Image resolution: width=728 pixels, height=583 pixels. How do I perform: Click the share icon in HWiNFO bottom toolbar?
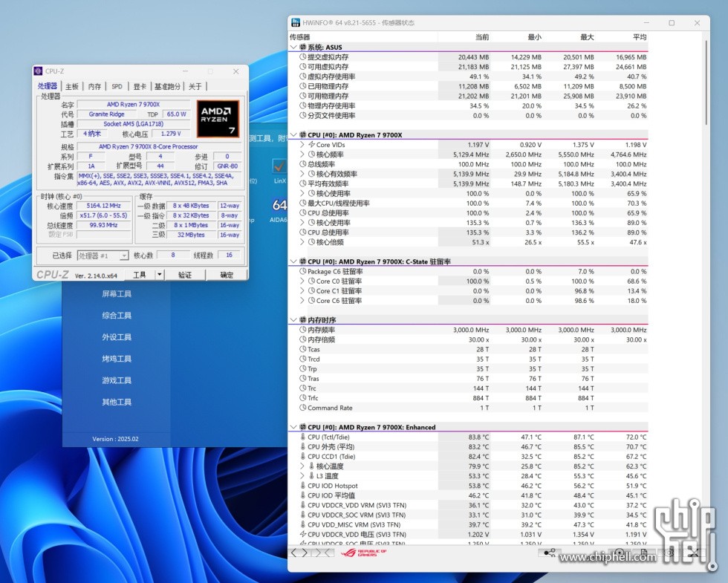(549, 553)
